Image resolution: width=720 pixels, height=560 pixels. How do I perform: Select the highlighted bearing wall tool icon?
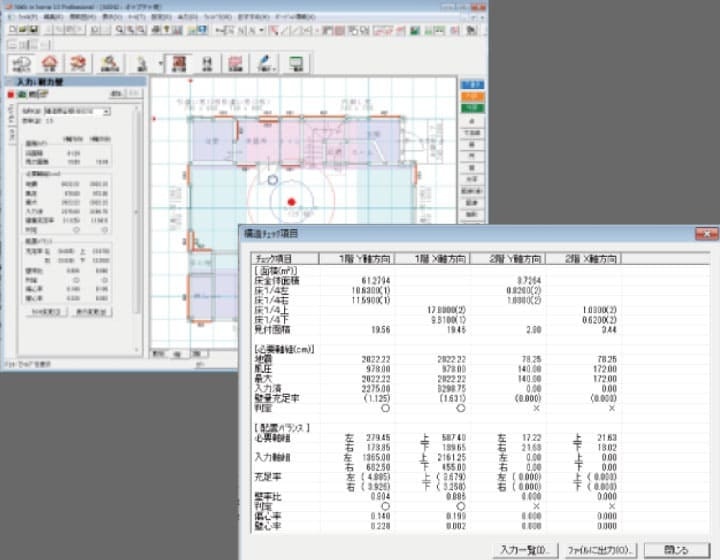[181, 63]
